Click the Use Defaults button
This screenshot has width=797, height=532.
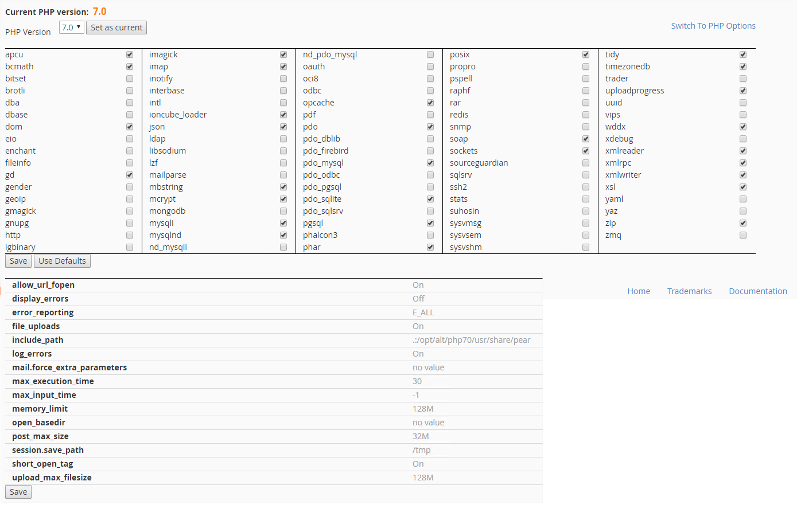click(62, 261)
